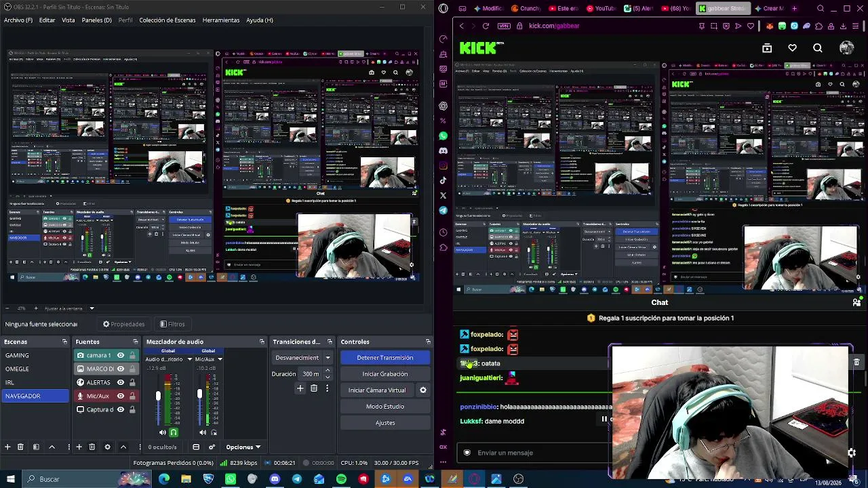
Task: Add a transition with the plus icon
Action: coord(300,388)
